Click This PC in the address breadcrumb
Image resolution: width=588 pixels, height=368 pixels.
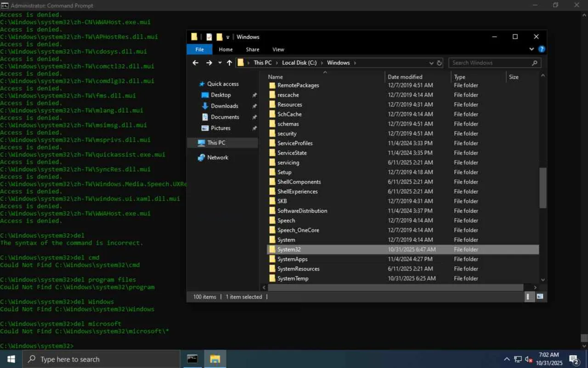pyautogui.click(x=262, y=63)
